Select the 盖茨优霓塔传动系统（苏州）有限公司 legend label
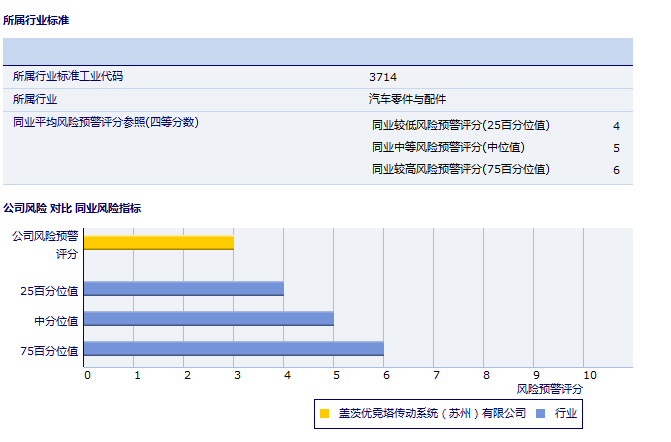This screenshot has width=671, height=442. 431,412
